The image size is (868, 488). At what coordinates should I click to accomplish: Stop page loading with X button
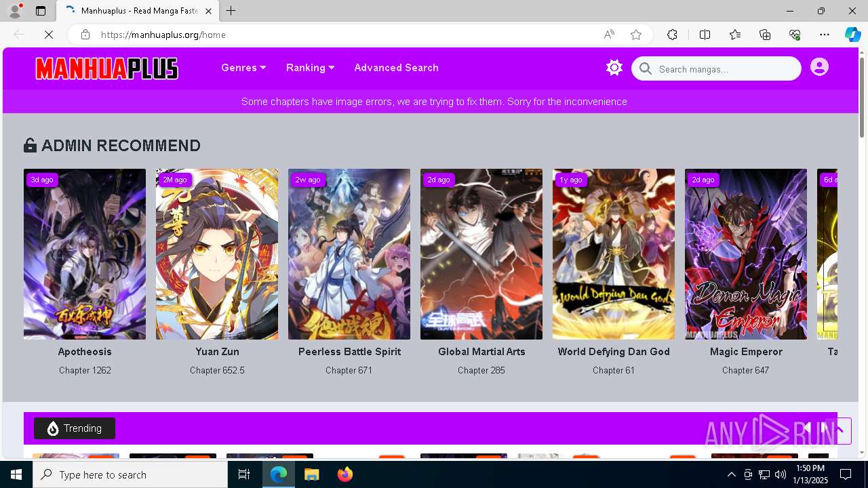(x=49, y=35)
